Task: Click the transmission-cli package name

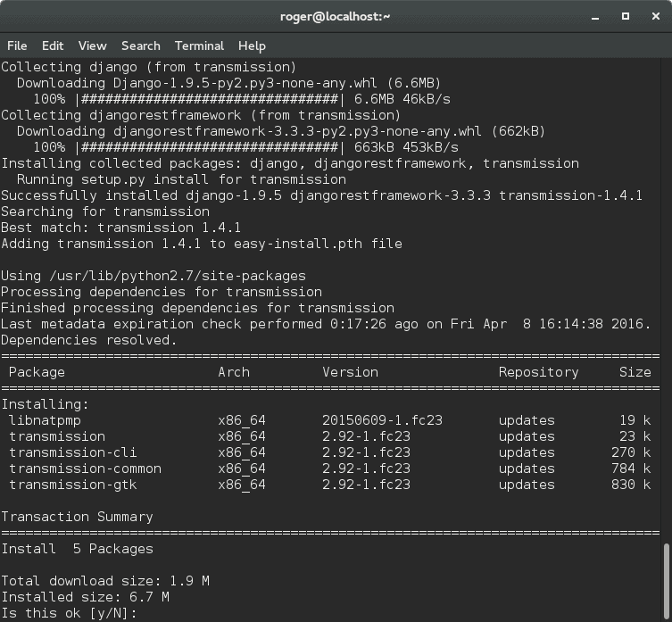Action: coord(73,452)
